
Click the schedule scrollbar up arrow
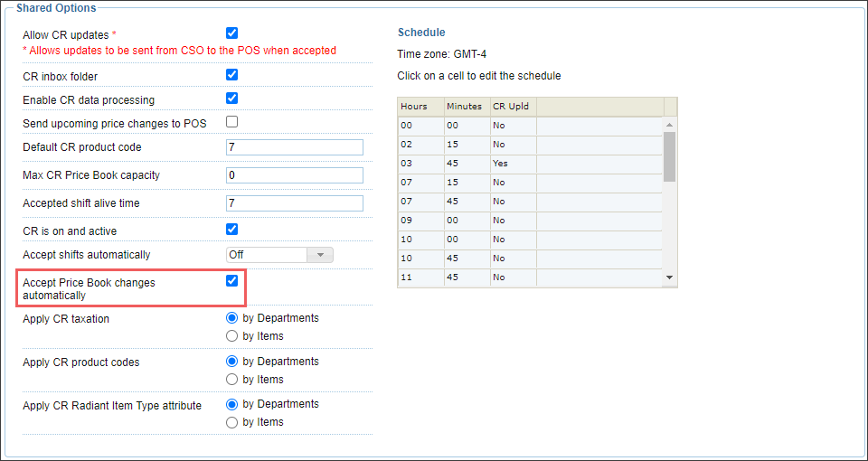pos(669,125)
